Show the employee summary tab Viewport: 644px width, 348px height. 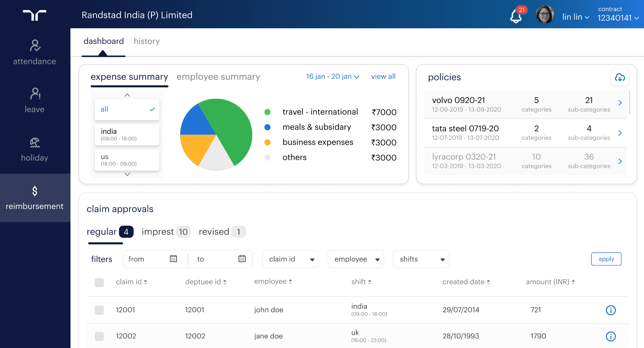coord(218,77)
